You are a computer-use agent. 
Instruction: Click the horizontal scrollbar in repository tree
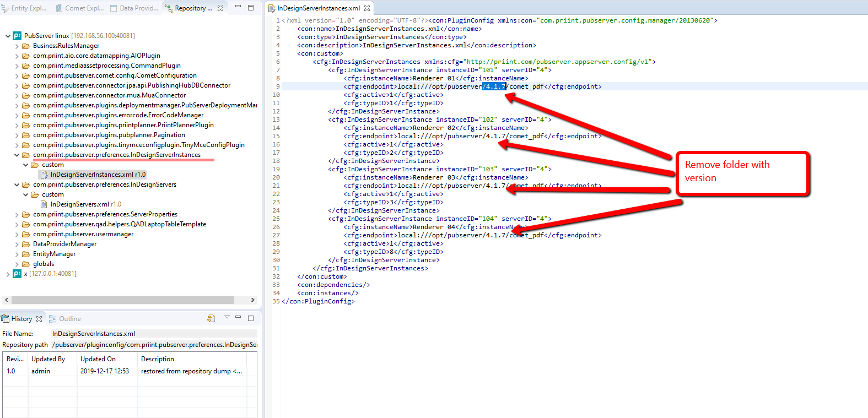pyautogui.click(x=123, y=300)
